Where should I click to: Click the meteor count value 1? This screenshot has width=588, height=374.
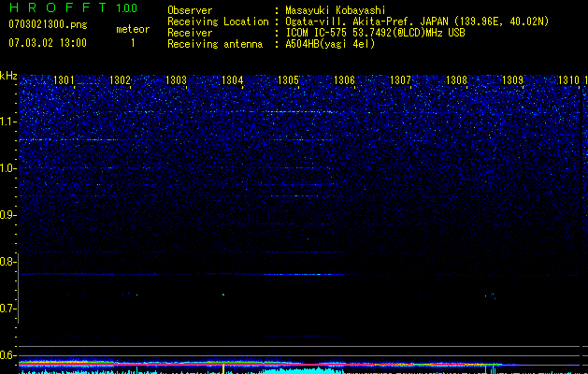pos(133,43)
